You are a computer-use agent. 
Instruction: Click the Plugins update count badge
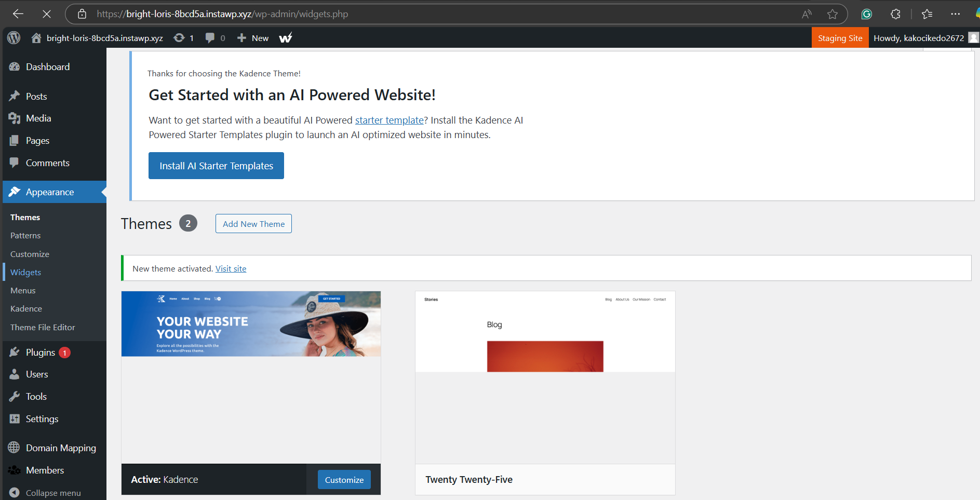click(x=64, y=353)
